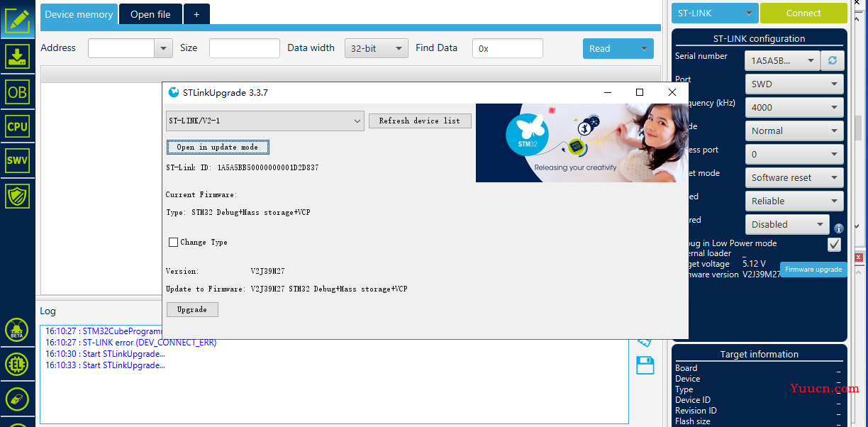The width and height of the screenshot is (868, 427).
Task: Click the 16:10:33 Start STLinkUpgrade log line
Action: 105,365
